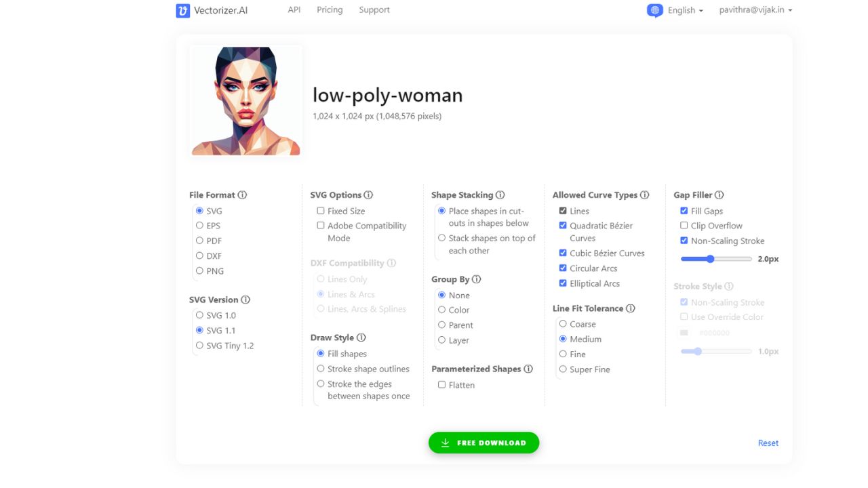Open the Allowed Curve Types info icon
This screenshot has height=488, width=868.
[645, 195]
